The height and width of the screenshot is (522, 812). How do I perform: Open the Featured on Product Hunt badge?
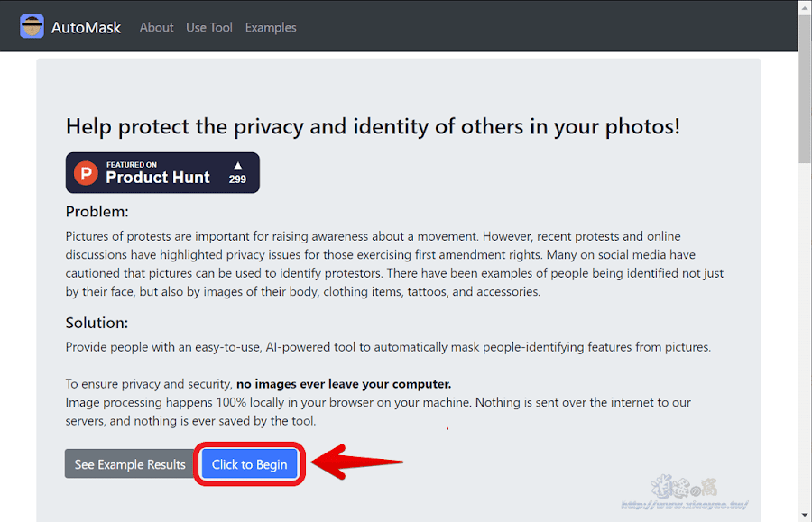(x=162, y=173)
